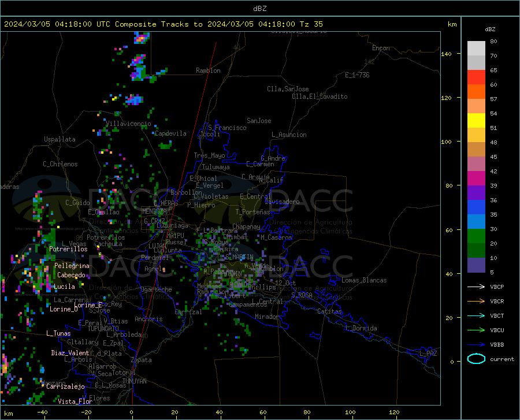Click the Lomas_Blancas map label
520x420 pixels.
tap(364, 280)
